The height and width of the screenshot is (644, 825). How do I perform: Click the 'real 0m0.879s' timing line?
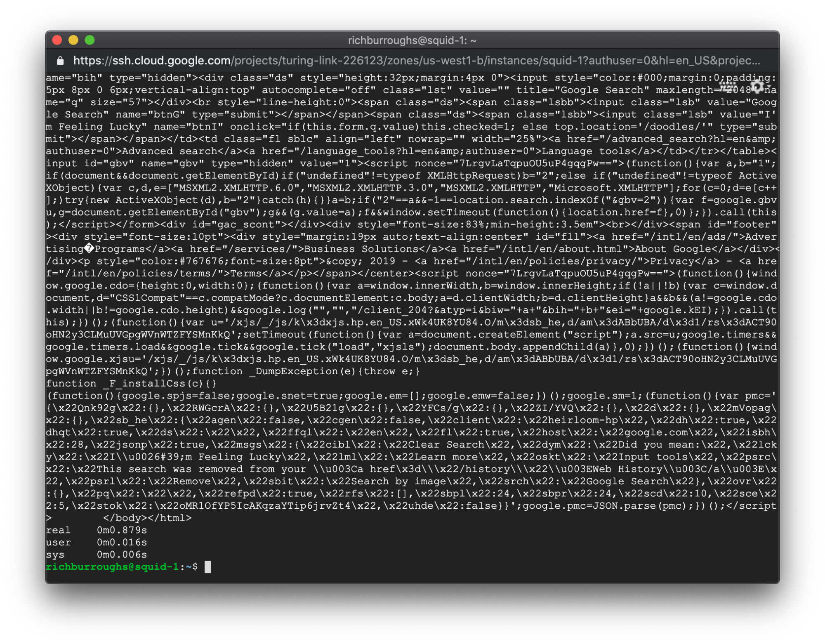pyautogui.click(x=97, y=530)
